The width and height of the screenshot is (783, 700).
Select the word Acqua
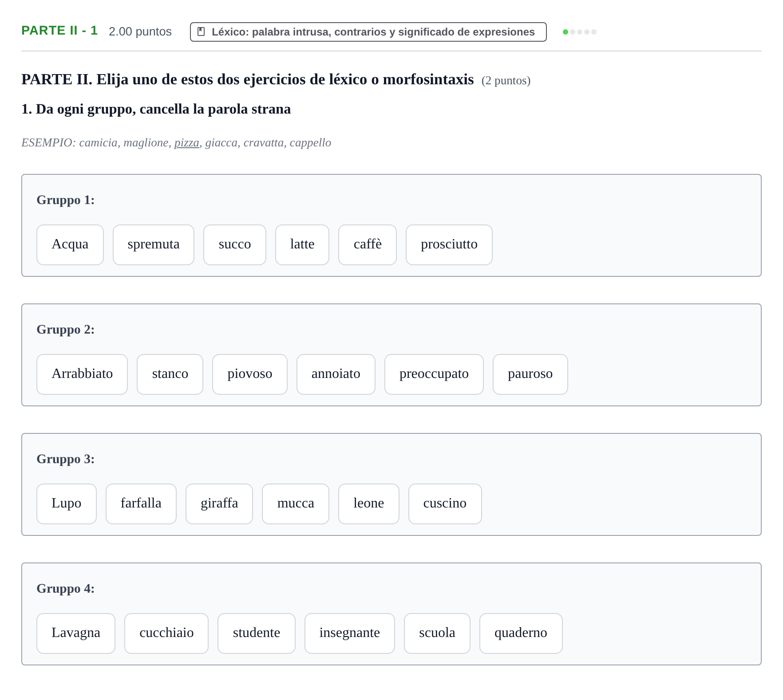(70, 245)
